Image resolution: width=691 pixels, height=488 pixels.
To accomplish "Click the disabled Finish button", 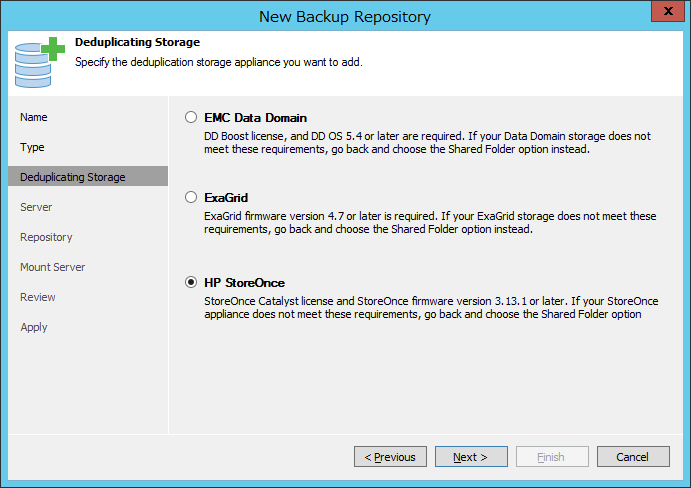I will pyautogui.click(x=552, y=457).
